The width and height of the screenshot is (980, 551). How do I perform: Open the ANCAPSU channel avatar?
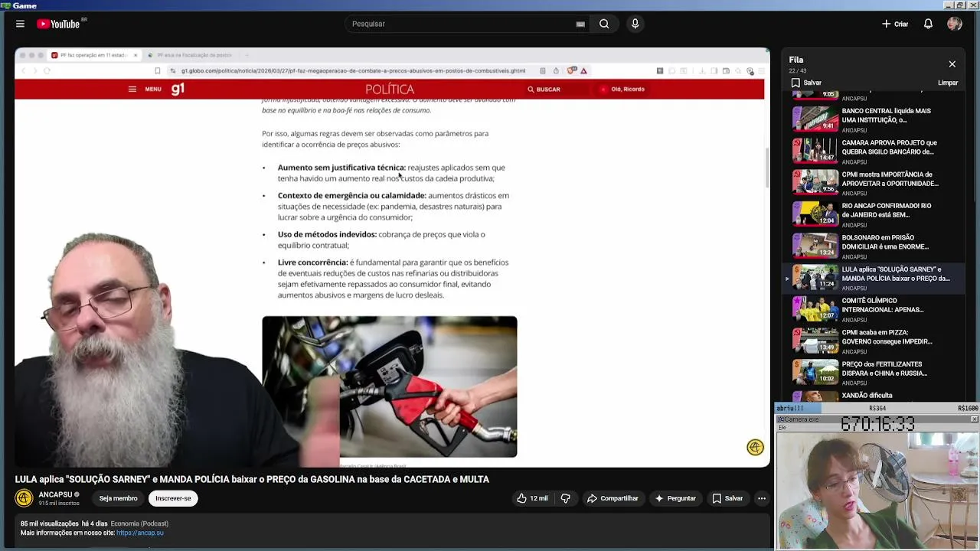click(24, 498)
